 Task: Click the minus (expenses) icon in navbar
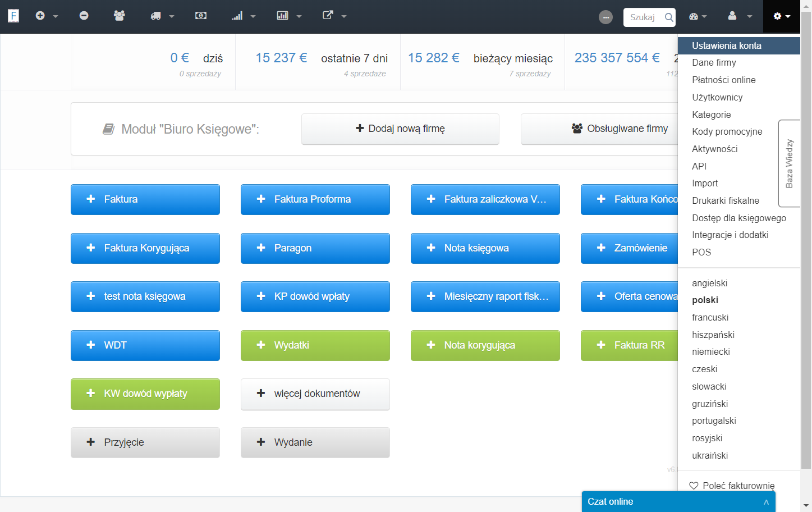tap(84, 16)
